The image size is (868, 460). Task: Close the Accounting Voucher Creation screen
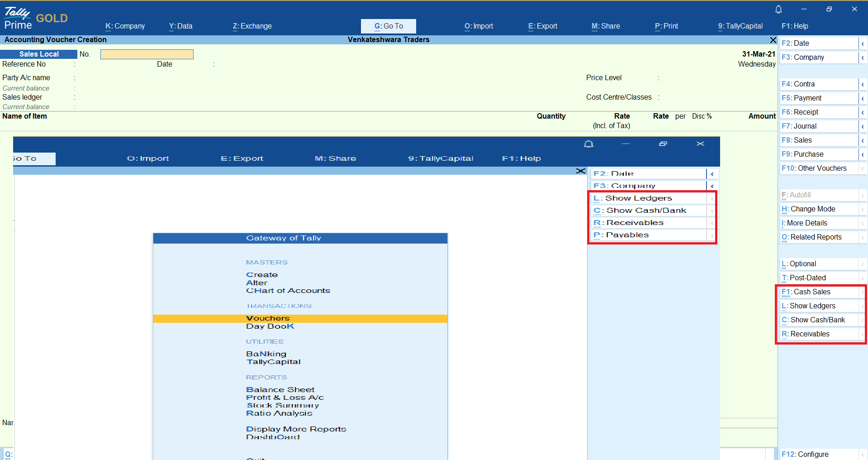[773, 40]
